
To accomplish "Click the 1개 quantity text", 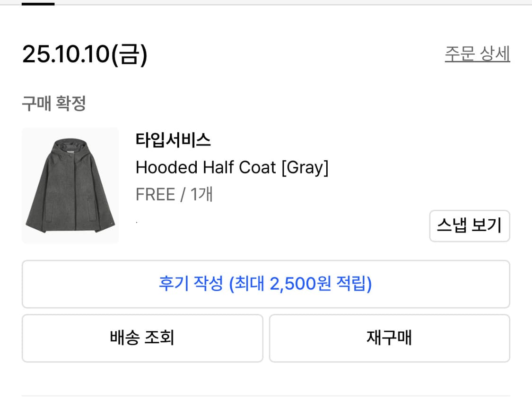I will [x=201, y=194].
